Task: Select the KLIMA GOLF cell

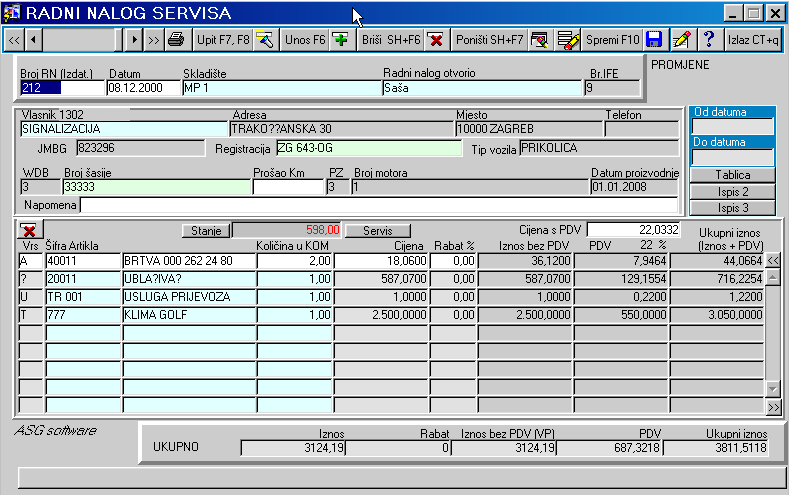Action: pos(189,315)
